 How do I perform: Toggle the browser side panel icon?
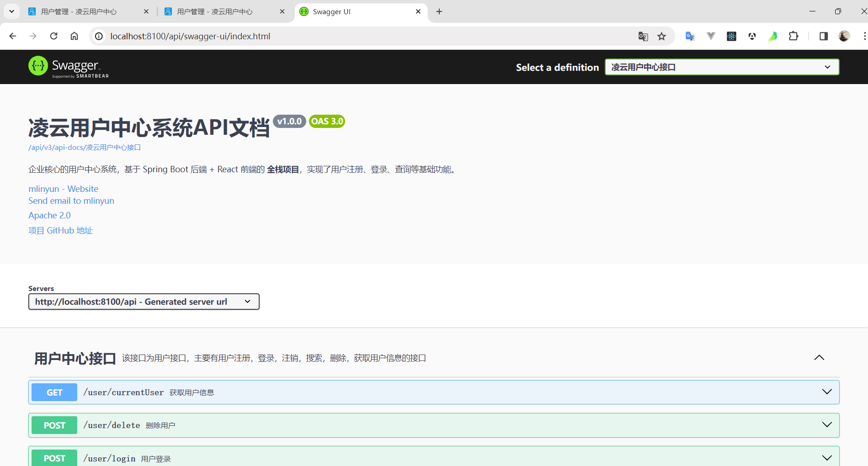[823, 36]
